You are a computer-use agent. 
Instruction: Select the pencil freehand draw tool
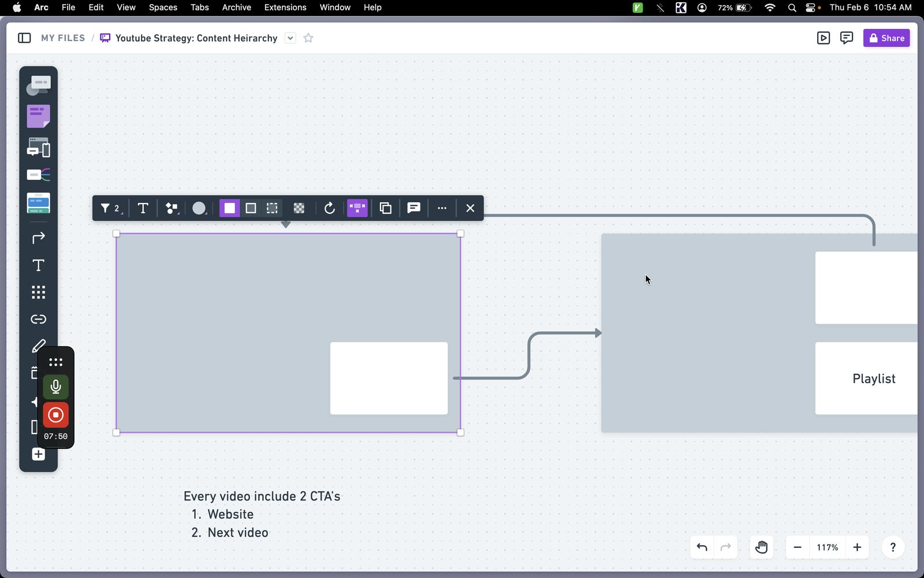[x=38, y=346]
